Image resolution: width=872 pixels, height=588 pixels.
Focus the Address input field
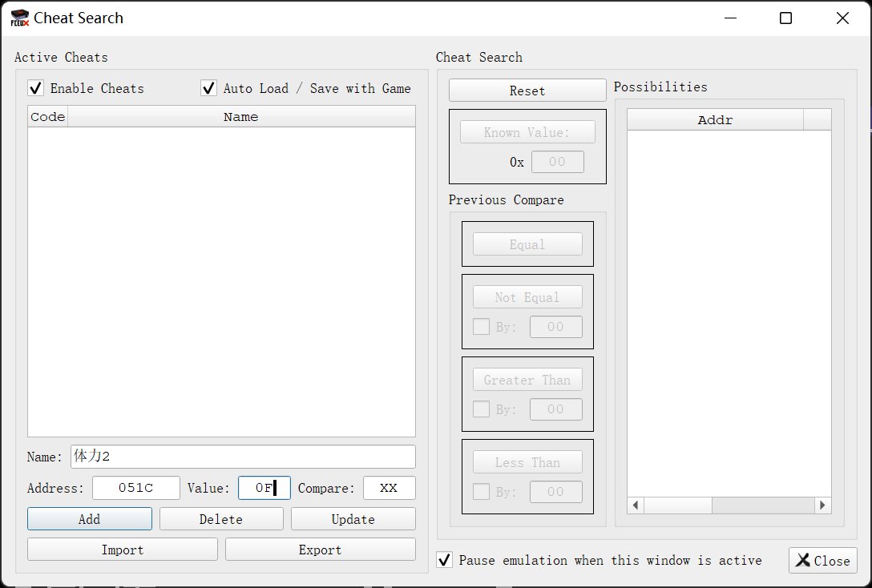click(x=136, y=488)
